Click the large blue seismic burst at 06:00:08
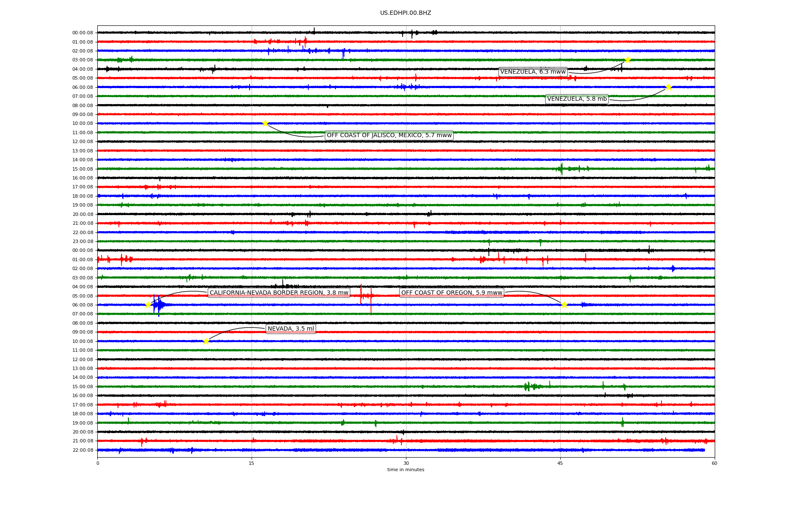This screenshot has height=508, width=812. coord(159,305)
